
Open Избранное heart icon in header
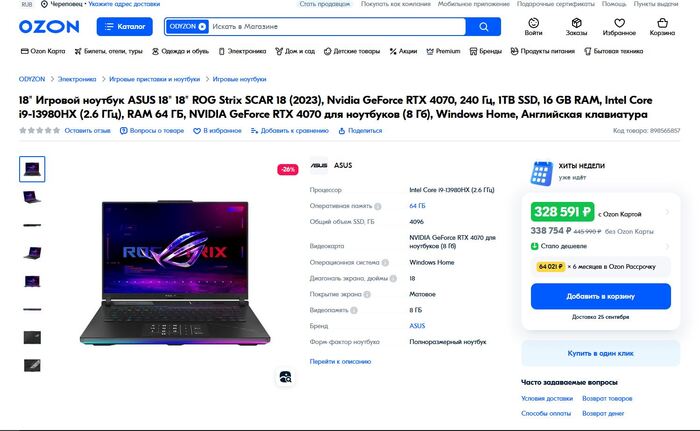click(x=619, y=23)
